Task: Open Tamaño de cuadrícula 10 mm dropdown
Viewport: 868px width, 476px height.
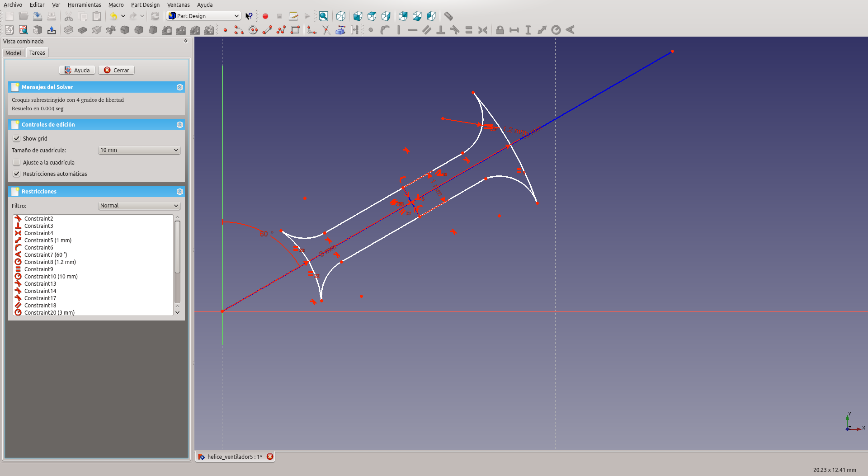Action: pos(139,150)
